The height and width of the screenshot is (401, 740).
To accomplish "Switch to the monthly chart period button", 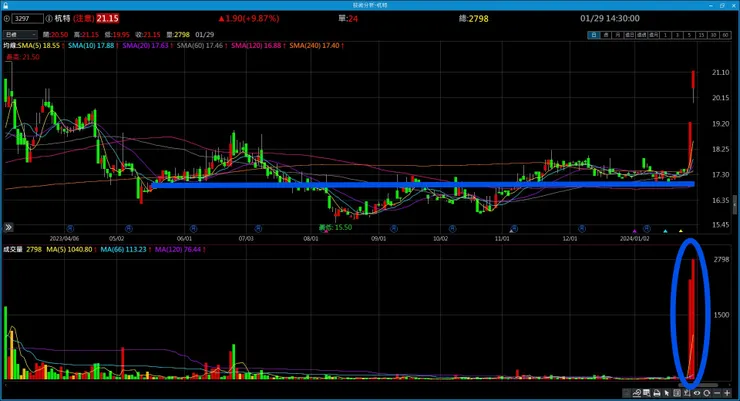I will (617, 35).
